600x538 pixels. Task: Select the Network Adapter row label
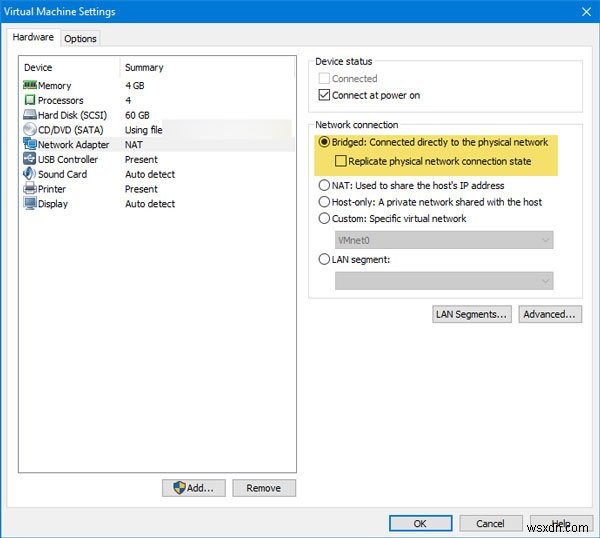coord(73,145)
